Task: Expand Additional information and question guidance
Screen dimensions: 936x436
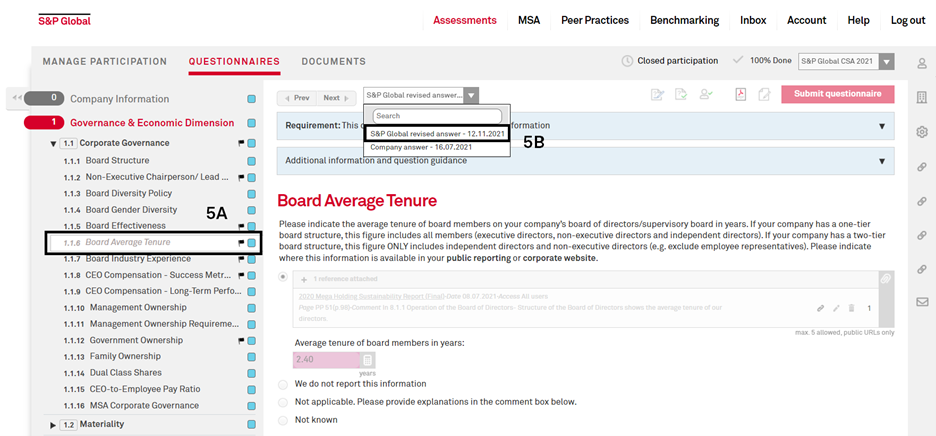Action: (x=882, y=161)
